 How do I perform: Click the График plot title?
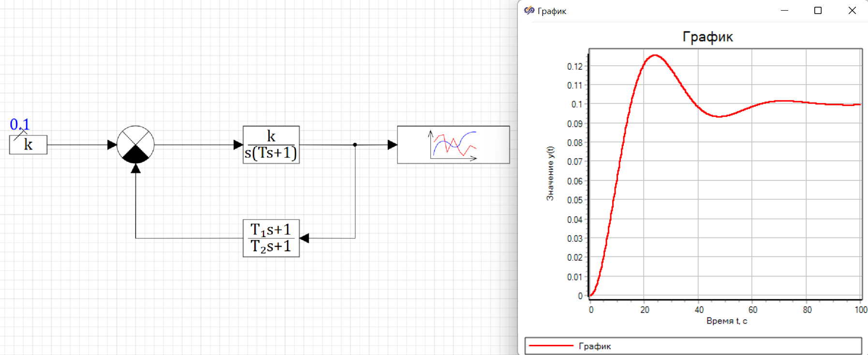[707, 37]
